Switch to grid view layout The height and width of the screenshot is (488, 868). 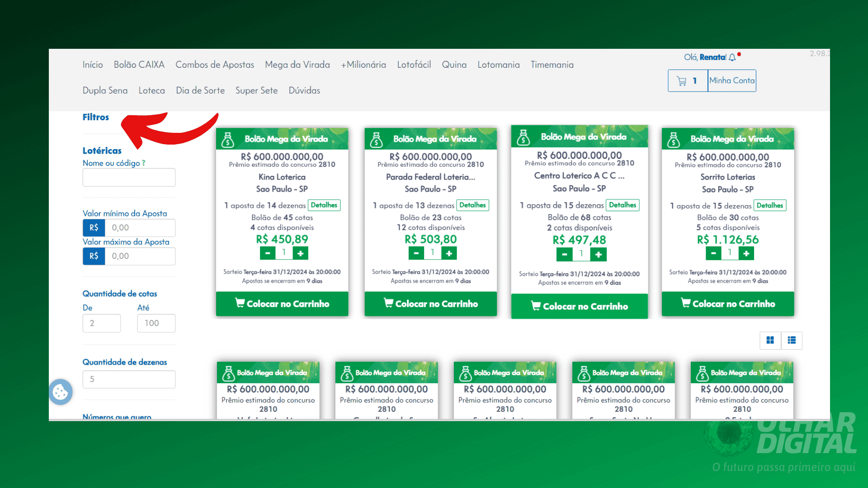(770, 340)
